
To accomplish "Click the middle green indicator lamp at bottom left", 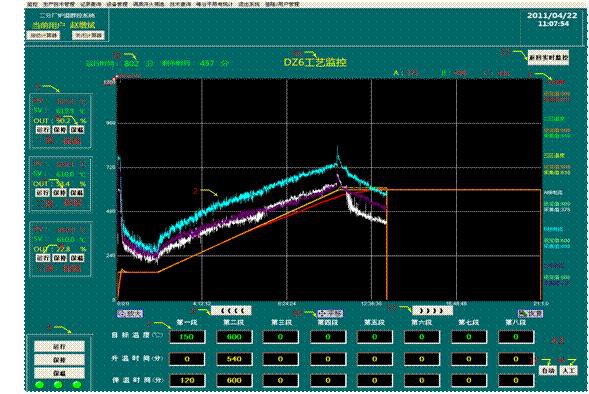I will pyautogui.click(x=58, y=385).
